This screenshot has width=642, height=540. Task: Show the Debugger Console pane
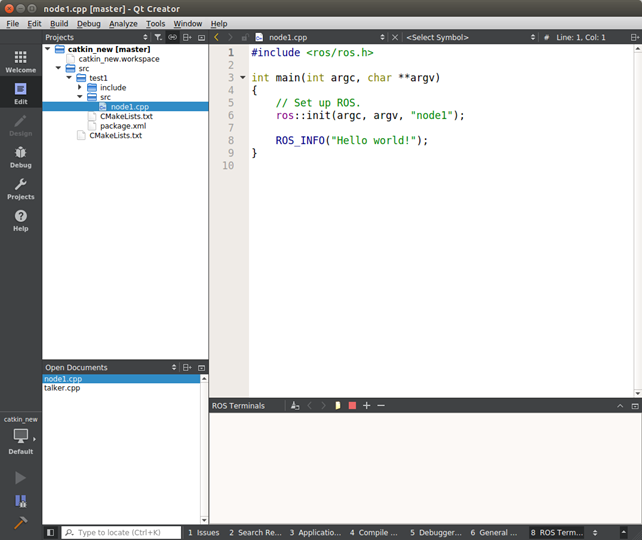coord(436,532)
